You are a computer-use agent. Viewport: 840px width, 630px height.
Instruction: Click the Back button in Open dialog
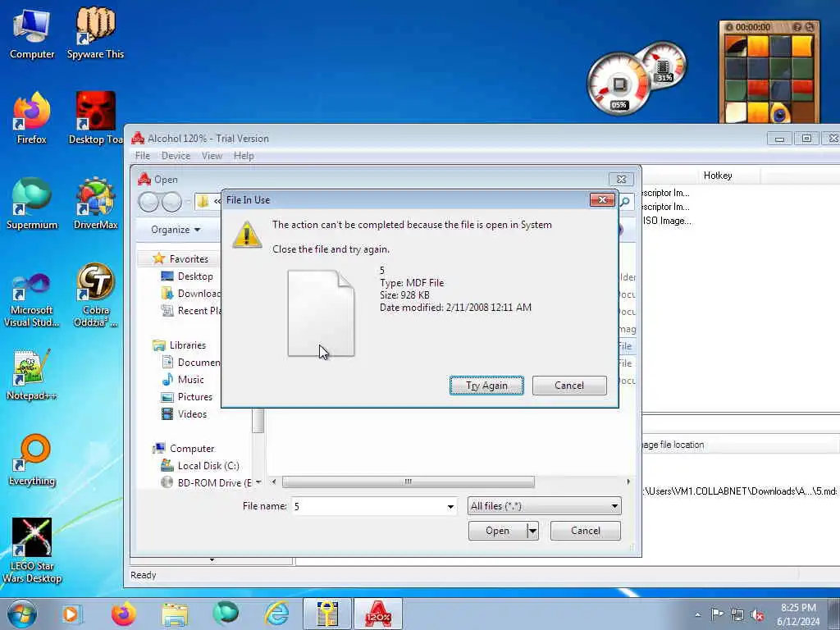click(149, 202)
